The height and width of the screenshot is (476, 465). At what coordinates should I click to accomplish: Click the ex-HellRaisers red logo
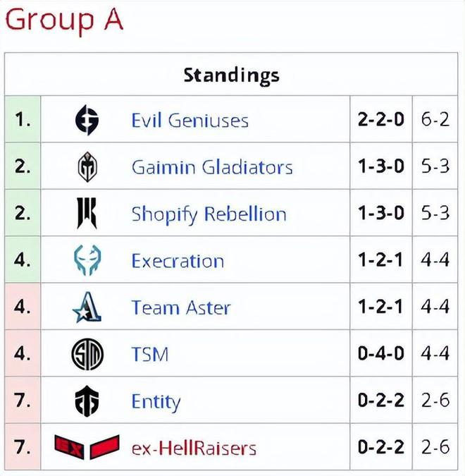click(87, 448)
